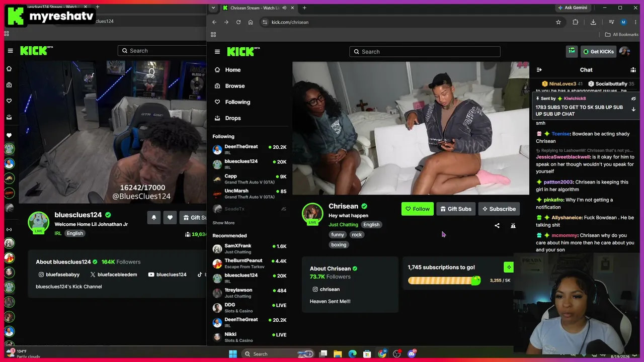Bookmark this page with the star icon
This screenshot has height=362, width=644.
point(558,22)
